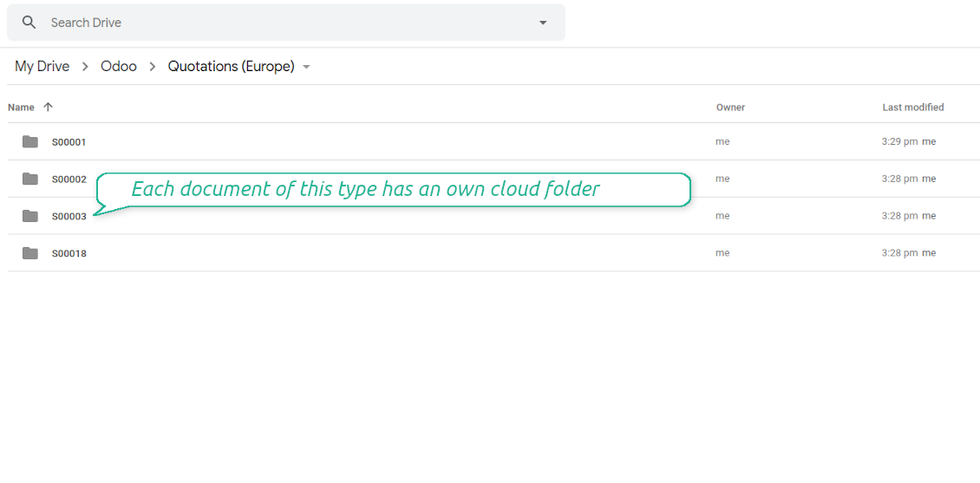The image size is (980, 483).
Task: Open the S00001 folder icon
Action: click(x=30, y=141)
